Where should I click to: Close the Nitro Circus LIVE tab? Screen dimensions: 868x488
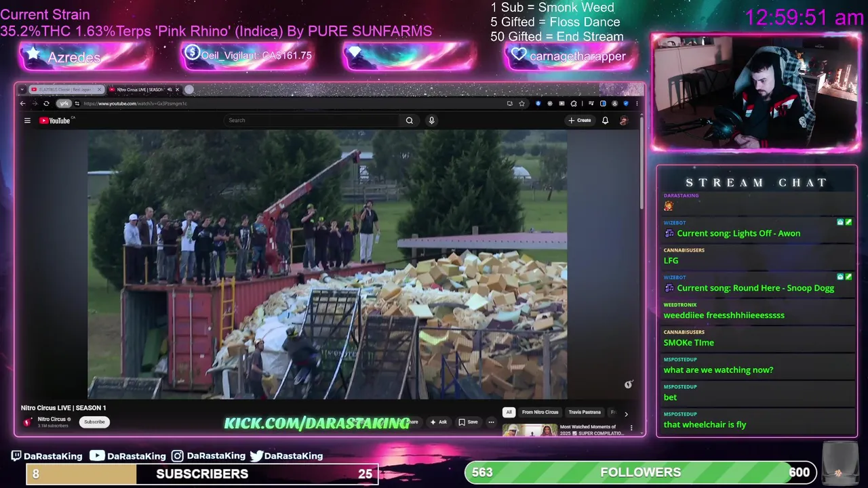tap(177, 89)
